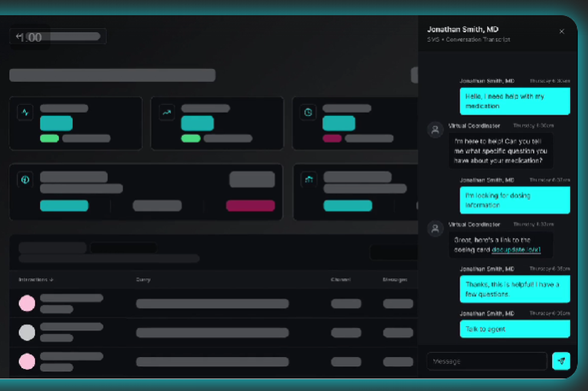Screen dimensions: 588x391
Task: Click the trending-up icon on the second metric card
Action: pyautogui.click(x=166, y=112)
